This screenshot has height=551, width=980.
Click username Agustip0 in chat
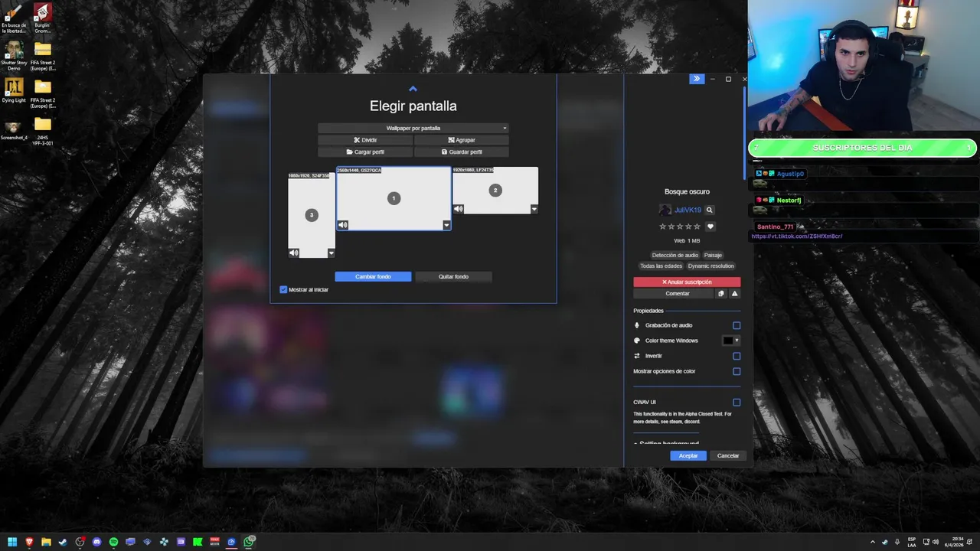point(790,174)
